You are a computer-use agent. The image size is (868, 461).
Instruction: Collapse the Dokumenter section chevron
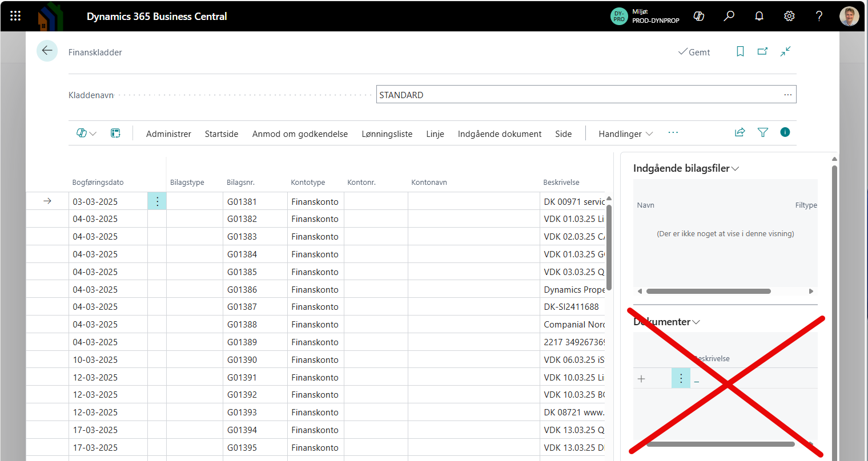coord(696,322)
